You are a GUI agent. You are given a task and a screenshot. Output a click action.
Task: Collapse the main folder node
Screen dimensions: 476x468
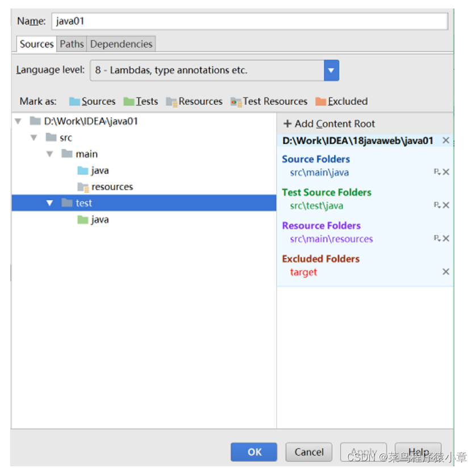tap(49, 154)
